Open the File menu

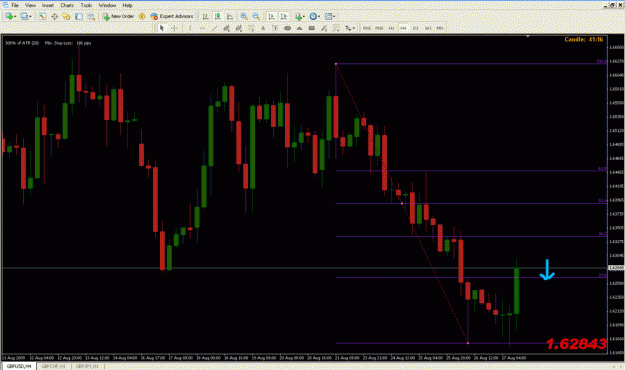click(15, 5)
